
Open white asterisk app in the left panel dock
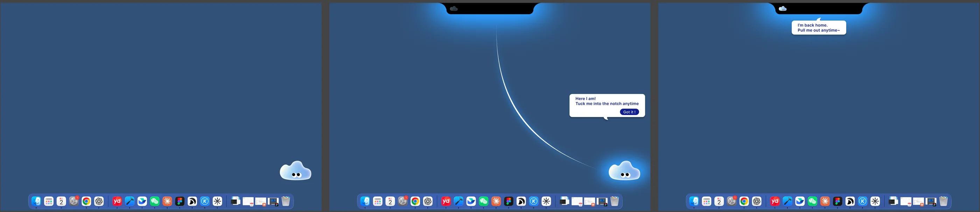[x=218, y=201]
